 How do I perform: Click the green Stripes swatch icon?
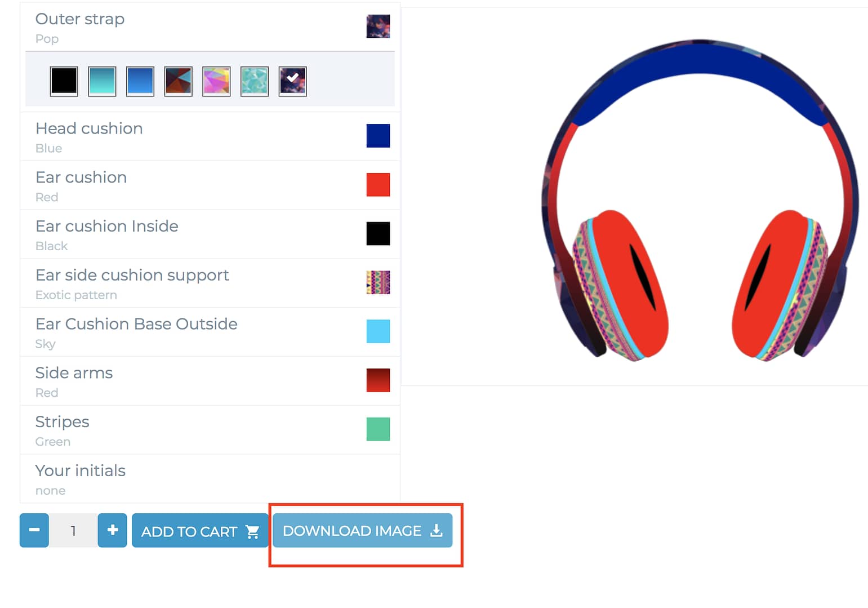point(378,429)
